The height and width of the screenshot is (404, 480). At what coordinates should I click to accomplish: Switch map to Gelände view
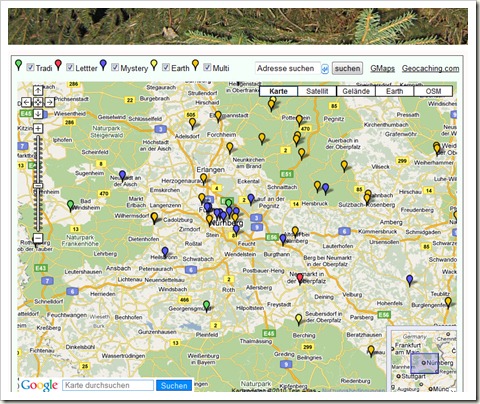click(356, 91)
